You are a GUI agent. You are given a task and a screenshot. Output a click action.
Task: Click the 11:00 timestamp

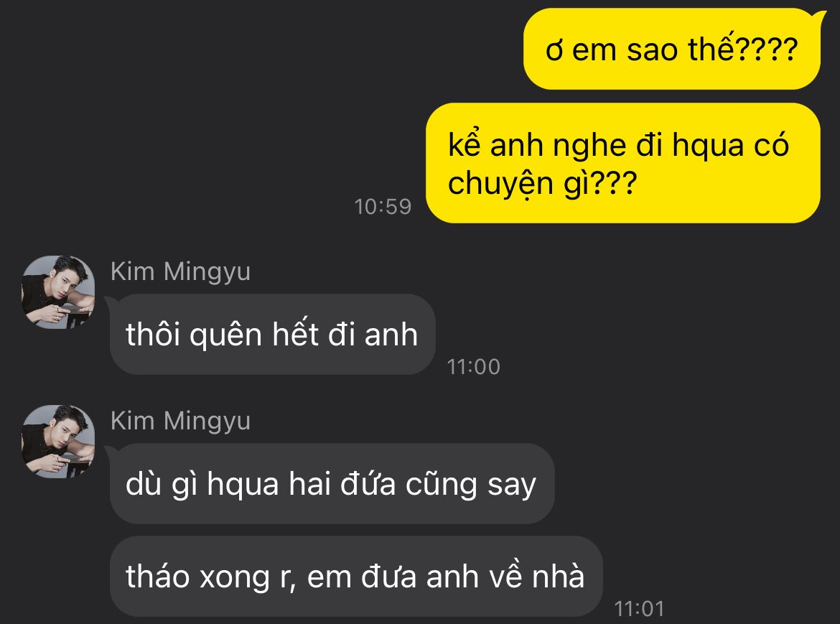pos(474,367)
